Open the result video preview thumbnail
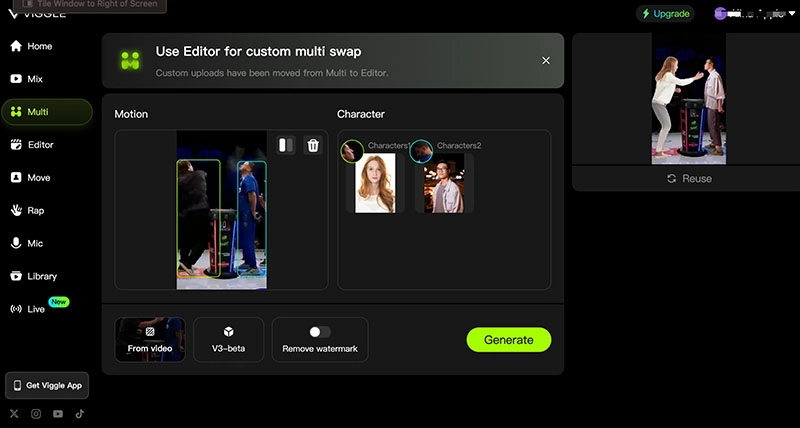This screenshot has width=800, height=428. 689,99
